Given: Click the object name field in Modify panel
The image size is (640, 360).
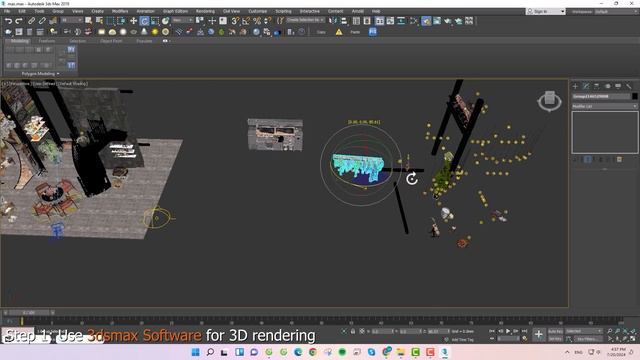Looking at the screenshot, I should click(x=601, y=96).
